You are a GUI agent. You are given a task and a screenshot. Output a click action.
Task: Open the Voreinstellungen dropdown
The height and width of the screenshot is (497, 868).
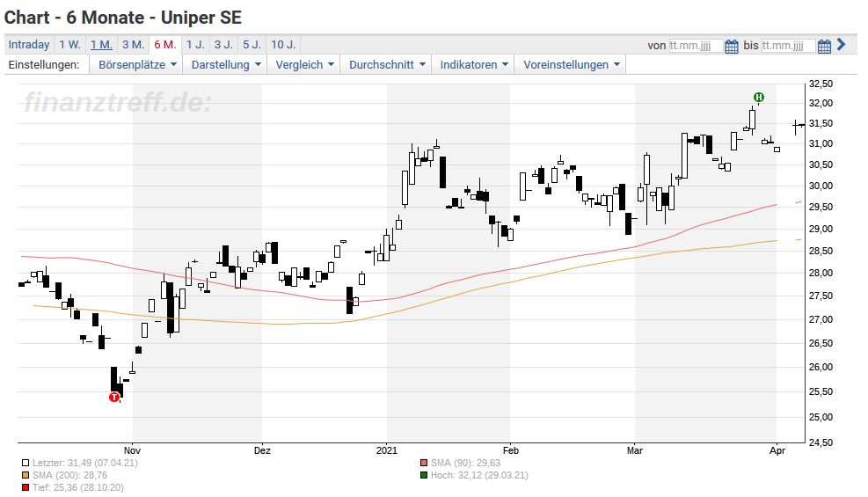click(x=572, y=65)
